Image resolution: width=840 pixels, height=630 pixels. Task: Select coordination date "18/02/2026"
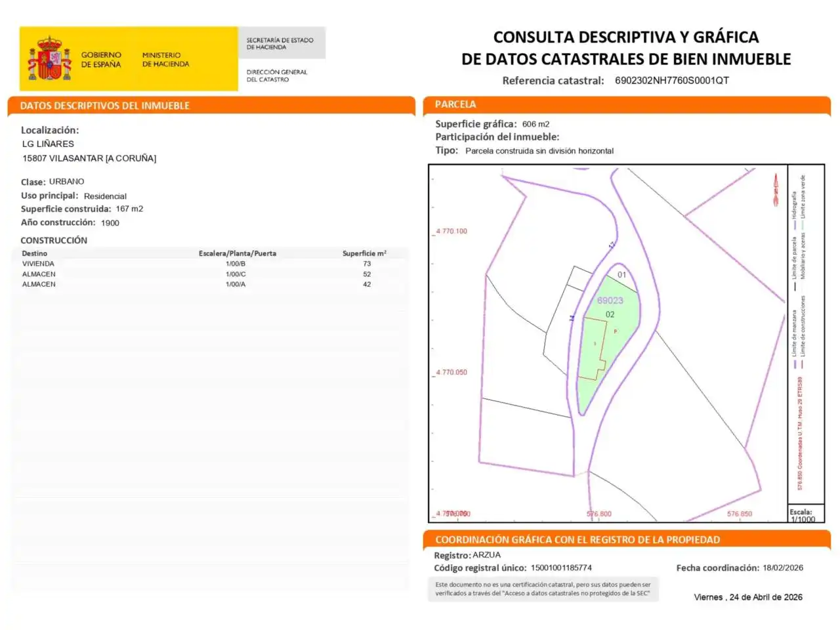[x=783, y=568]
